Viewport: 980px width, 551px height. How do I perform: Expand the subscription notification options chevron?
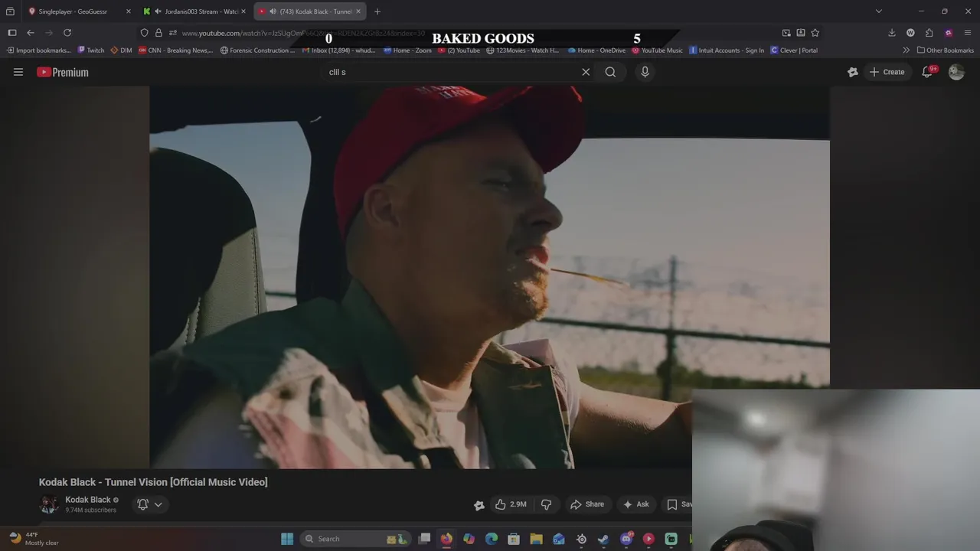click(158, 504)
